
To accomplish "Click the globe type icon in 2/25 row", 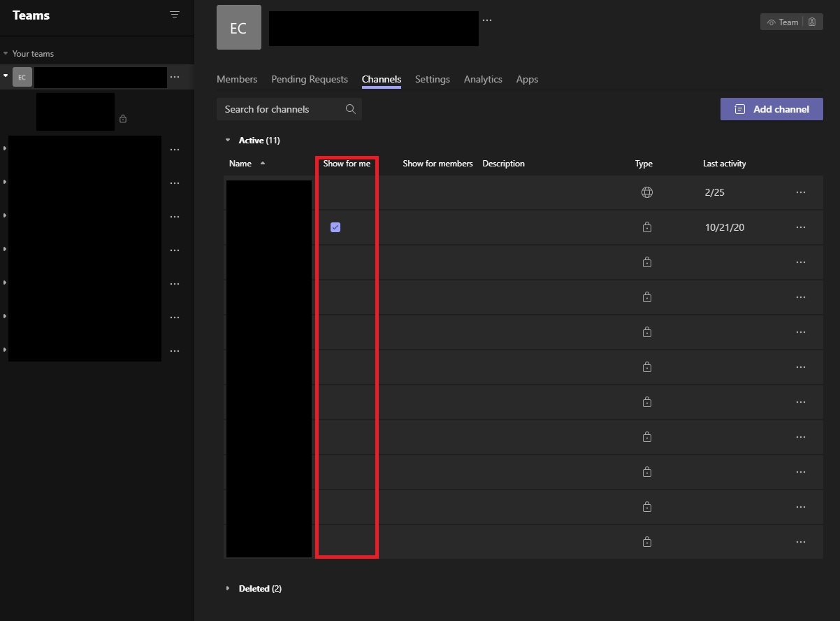I will click(x=647, y=192).
